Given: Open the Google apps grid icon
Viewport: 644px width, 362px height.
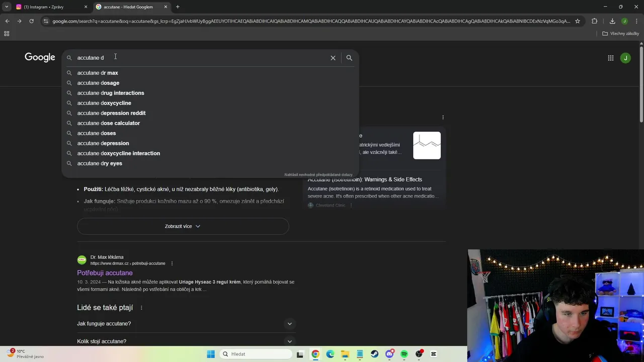Looking at the screenshot, I should click(x=610, y=58).
